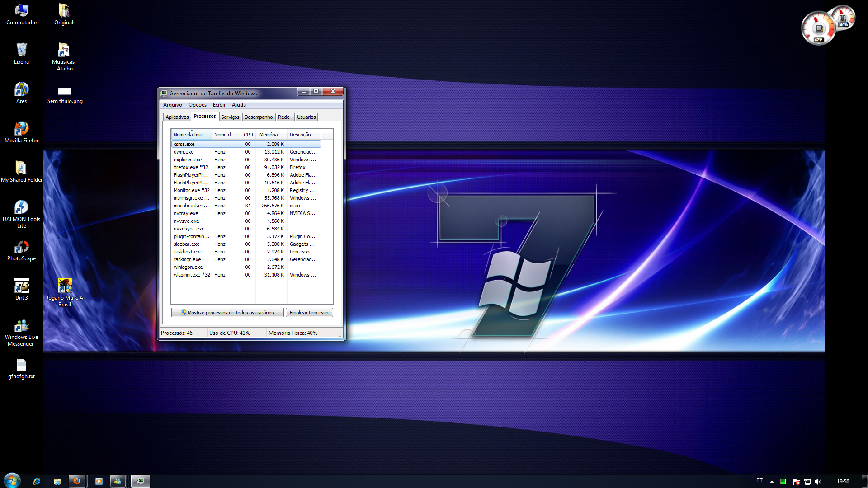Screen dimensions: 868x488
Task: Open the Serviços tab
Action: coord(230,117)
